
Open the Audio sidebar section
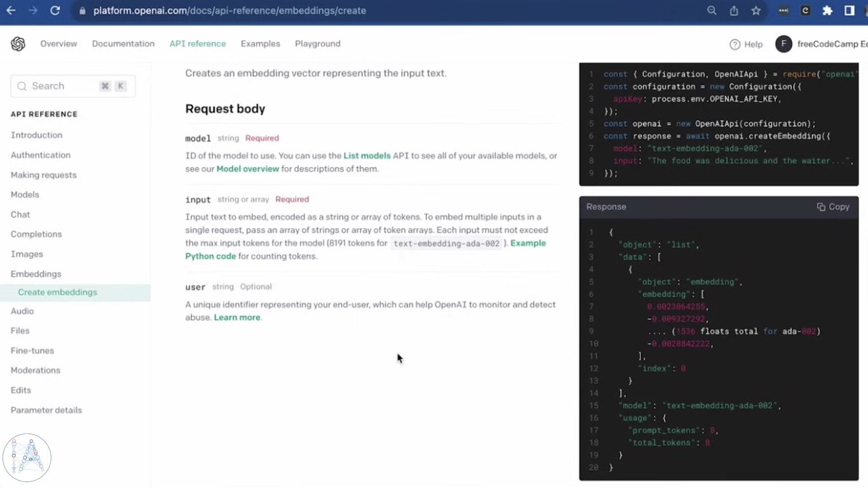[22, 311]
